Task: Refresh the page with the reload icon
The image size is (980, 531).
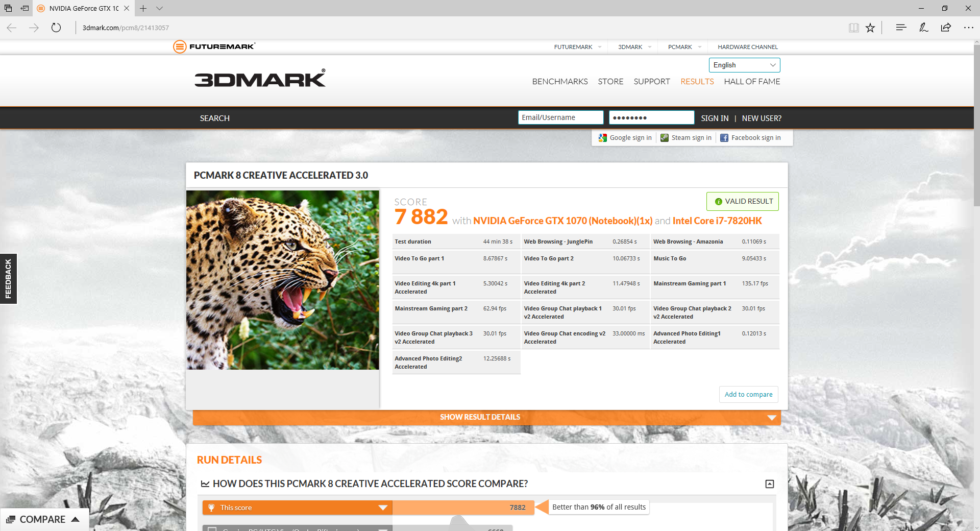Action: click(x=56, y=28)
